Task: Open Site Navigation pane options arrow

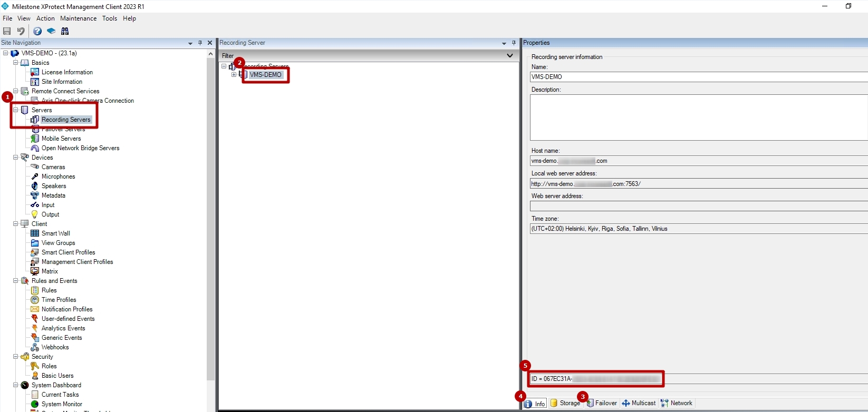Action: [190, 43]
